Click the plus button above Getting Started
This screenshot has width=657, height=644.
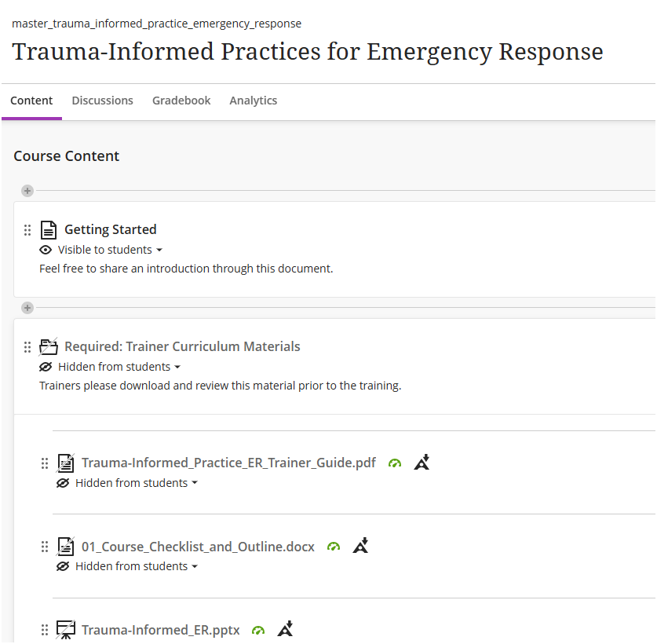click(27, 191)
